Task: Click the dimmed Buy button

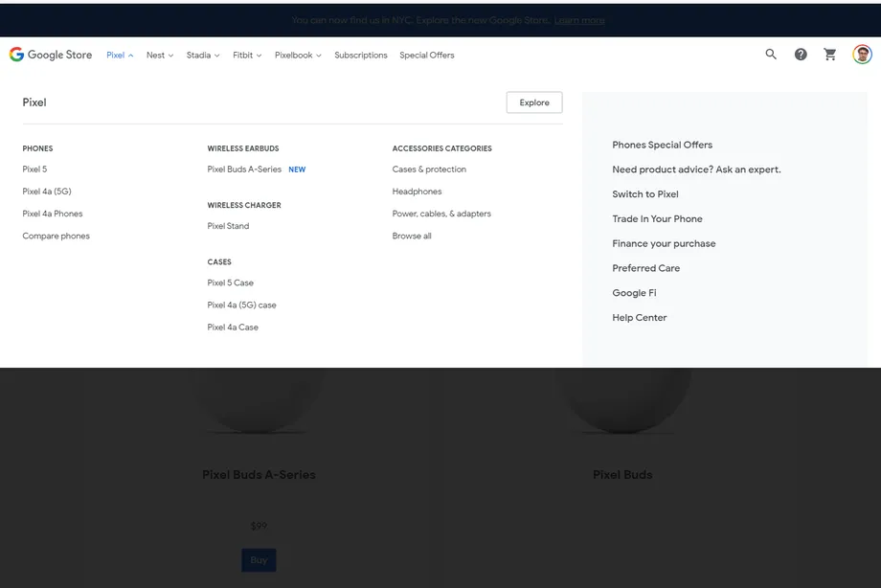Action: click(x=259, y=560)
